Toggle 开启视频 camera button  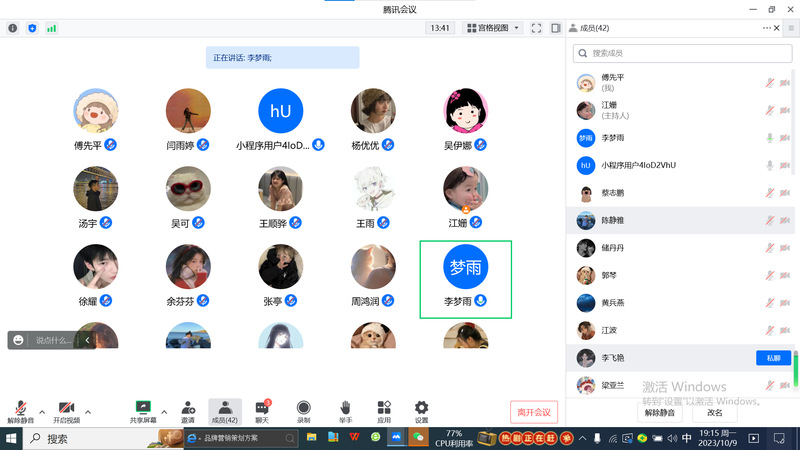pos(67,409)
